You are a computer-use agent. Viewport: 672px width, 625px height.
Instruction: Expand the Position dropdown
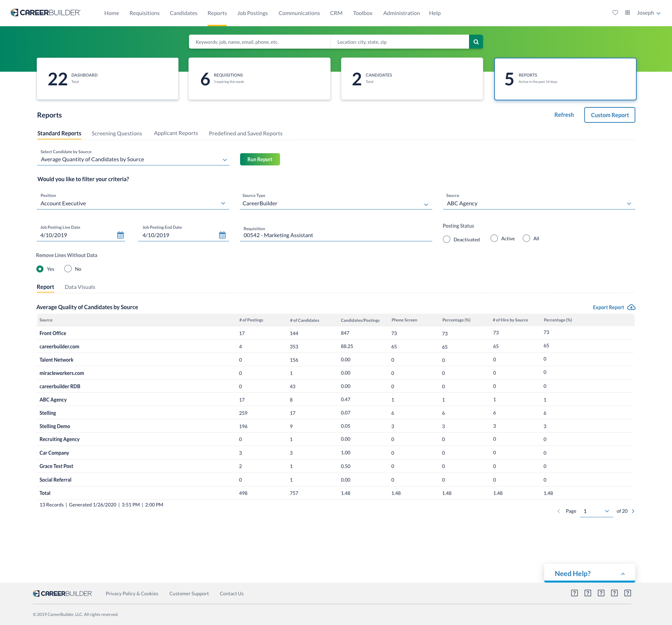223,203
